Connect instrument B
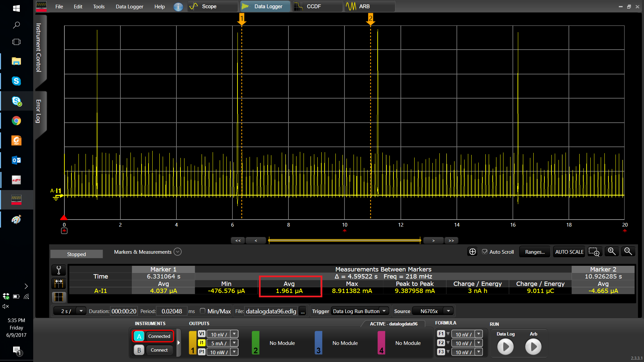 coord(159,350)
